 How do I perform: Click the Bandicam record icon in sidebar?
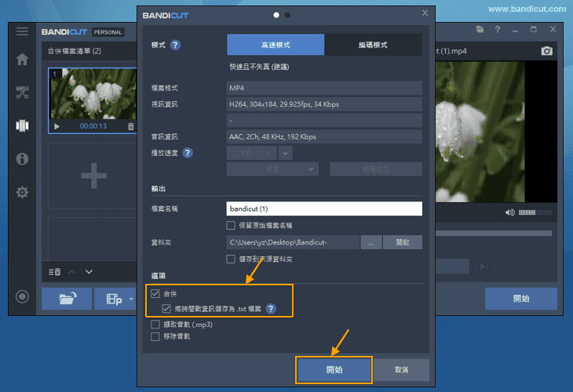coord(22,296)
